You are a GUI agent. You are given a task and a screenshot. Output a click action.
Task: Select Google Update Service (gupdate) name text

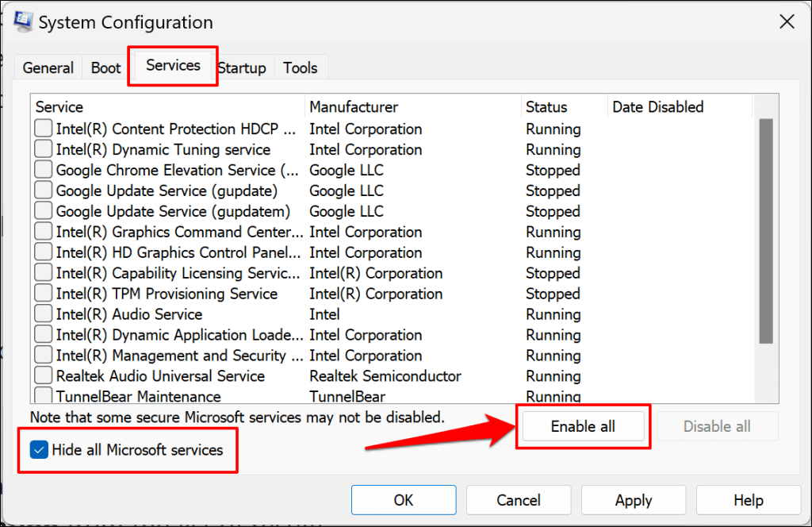167,190
